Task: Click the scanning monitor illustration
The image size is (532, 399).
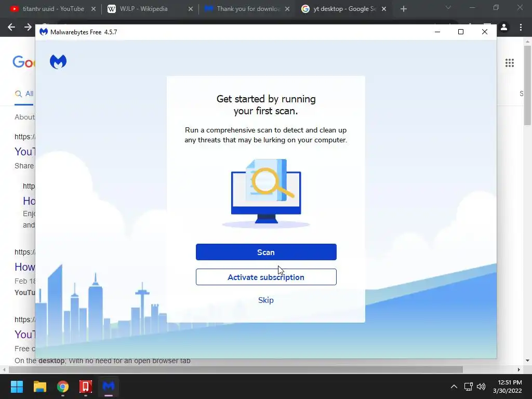Action: (266, 193)
